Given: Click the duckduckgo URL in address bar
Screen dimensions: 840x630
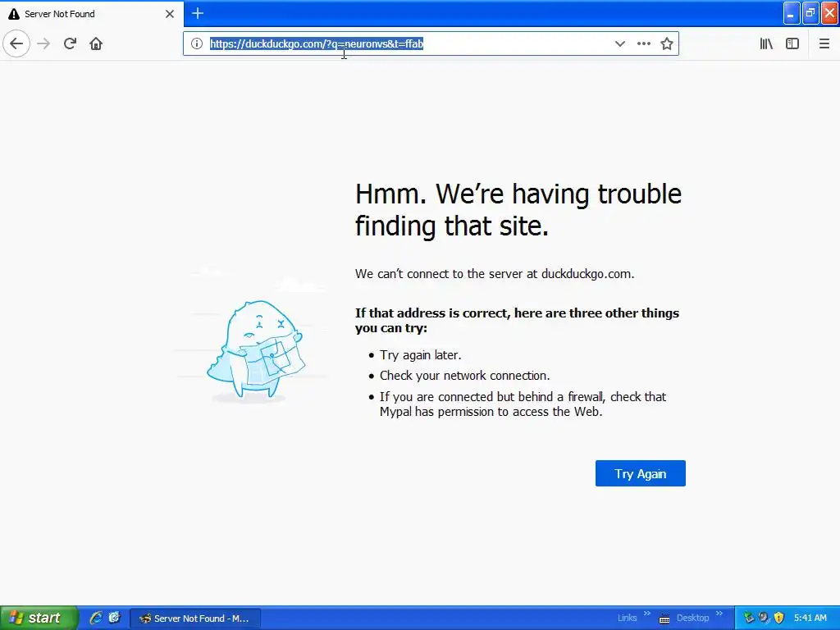Looking at the screenshot, I should pos(317,43).
